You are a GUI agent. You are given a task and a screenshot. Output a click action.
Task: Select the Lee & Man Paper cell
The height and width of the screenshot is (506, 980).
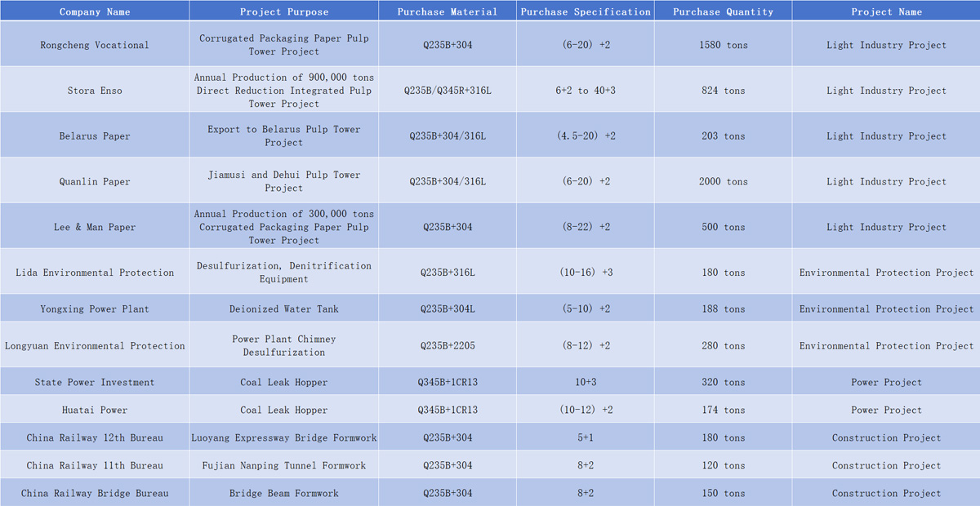point(95,227)
